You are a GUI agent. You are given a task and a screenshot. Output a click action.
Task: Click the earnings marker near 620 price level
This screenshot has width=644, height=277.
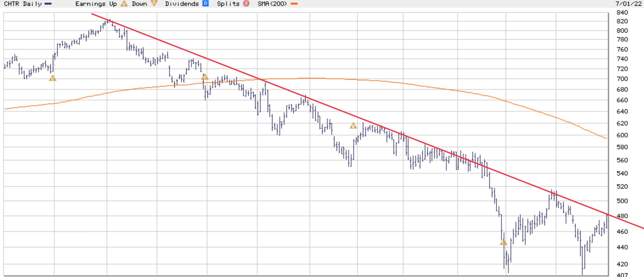pos(353,126)
